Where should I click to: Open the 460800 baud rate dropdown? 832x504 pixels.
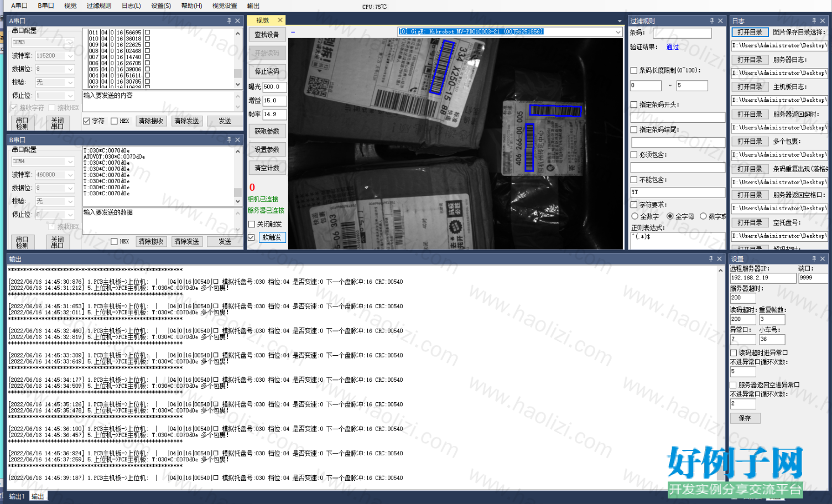click(70, 175)
